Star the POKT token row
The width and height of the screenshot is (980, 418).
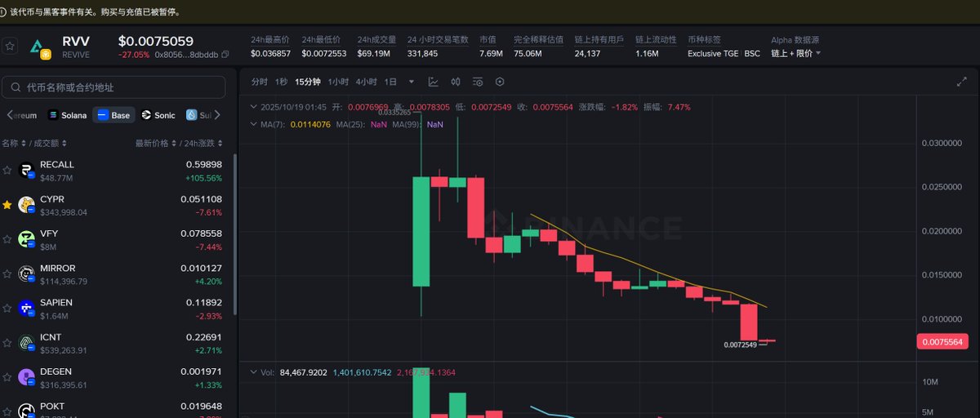click(7, 411)
